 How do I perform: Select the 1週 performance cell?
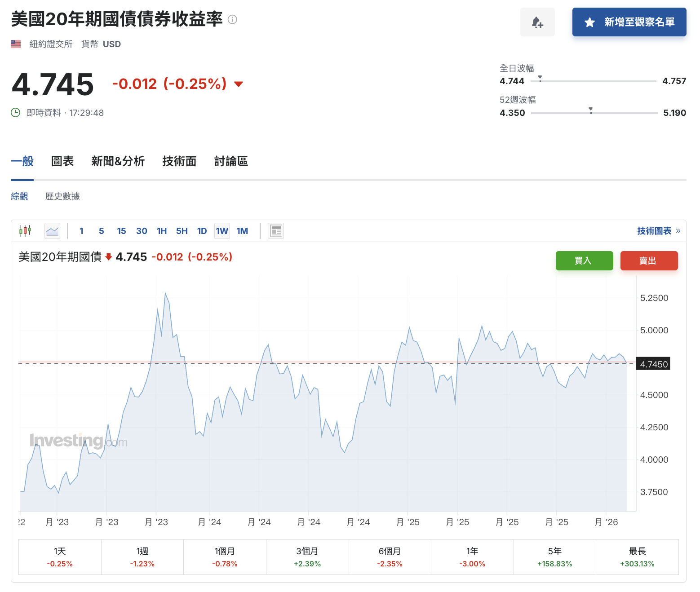pos(142,557)
